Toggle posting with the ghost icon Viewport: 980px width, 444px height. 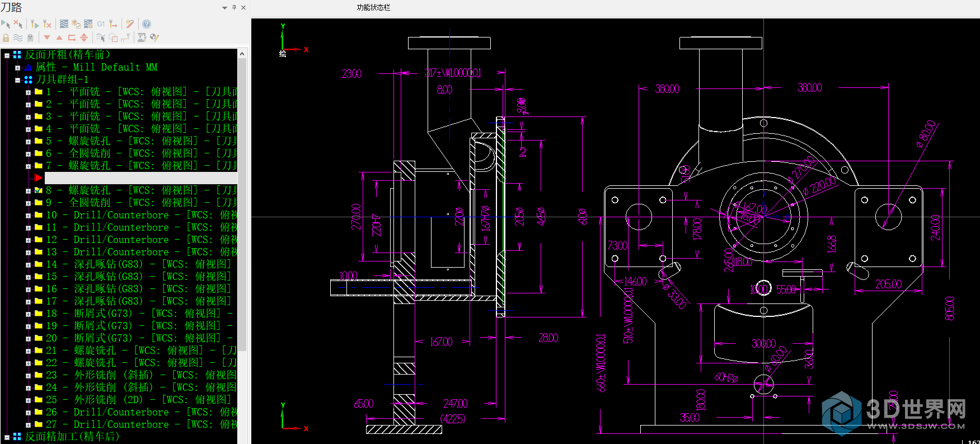pyautogui.click(x=30, y=38)
